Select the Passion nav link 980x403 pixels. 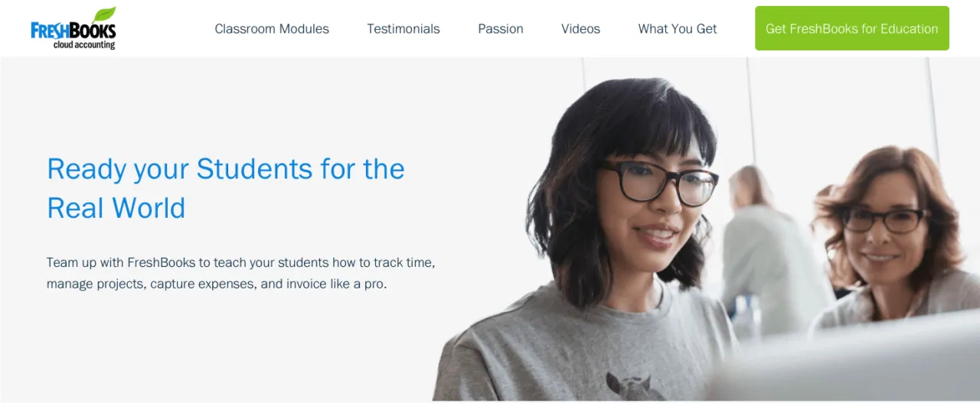pos(501,29)
